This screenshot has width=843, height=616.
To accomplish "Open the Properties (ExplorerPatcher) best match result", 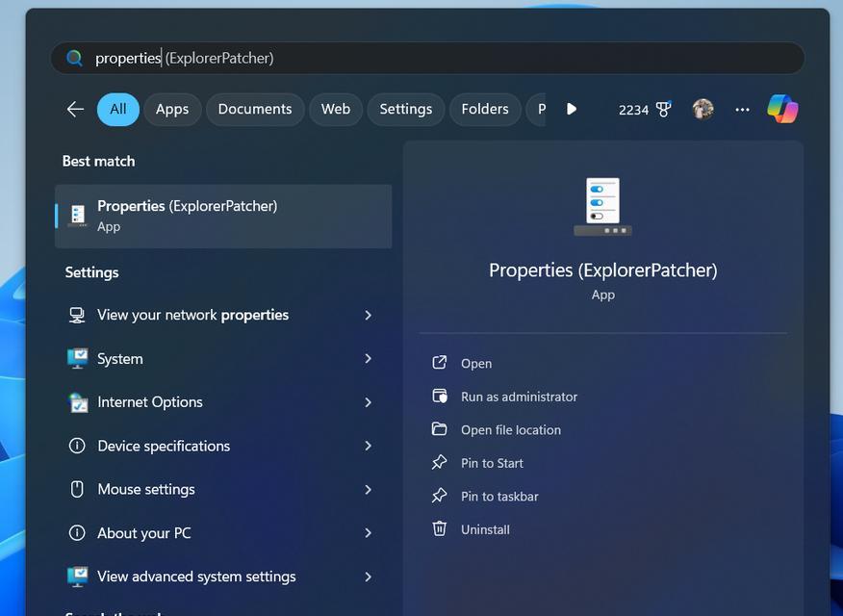I will point(223,217).
